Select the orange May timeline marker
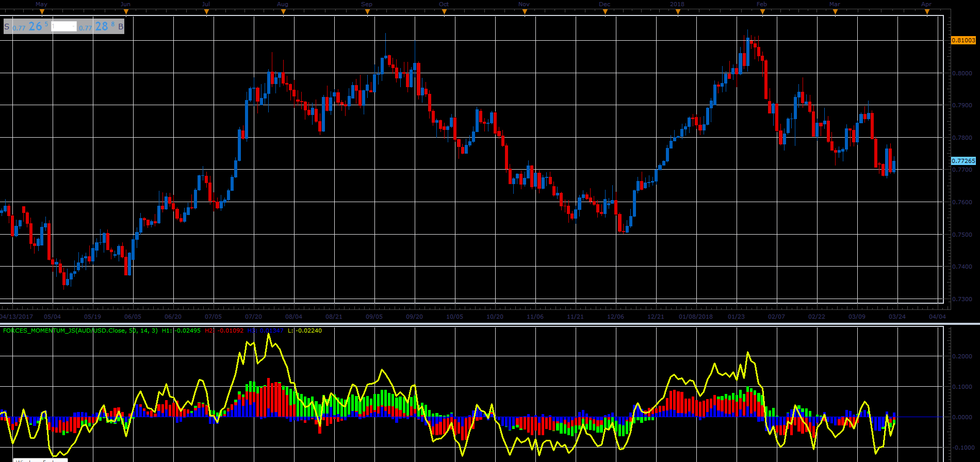Image resolution: width=980 pixels, height=462 pixels. click(42, 11)
